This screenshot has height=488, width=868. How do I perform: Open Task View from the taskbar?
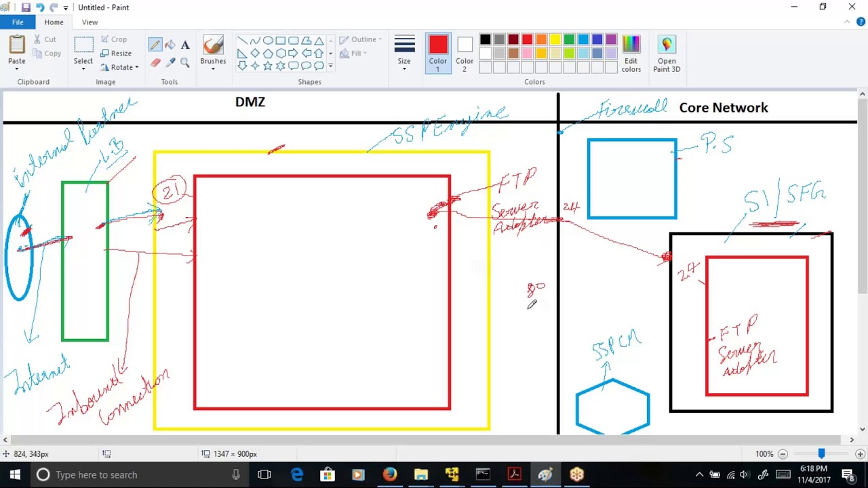pos(264,474)
